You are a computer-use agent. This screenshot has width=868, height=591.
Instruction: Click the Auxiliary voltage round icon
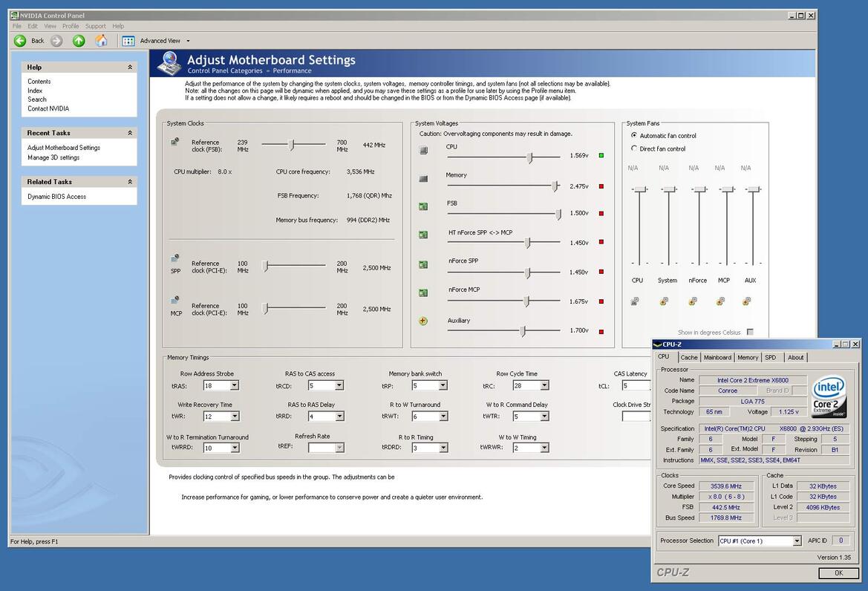423,321
